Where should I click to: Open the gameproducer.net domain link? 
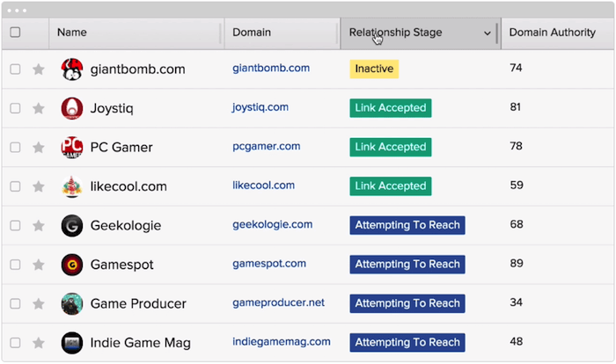[x=278, y=302]
